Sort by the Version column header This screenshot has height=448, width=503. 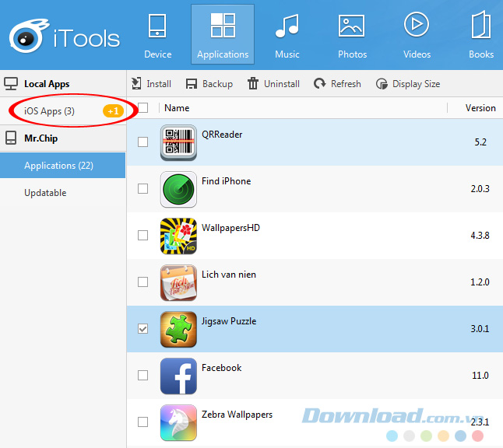480,108
